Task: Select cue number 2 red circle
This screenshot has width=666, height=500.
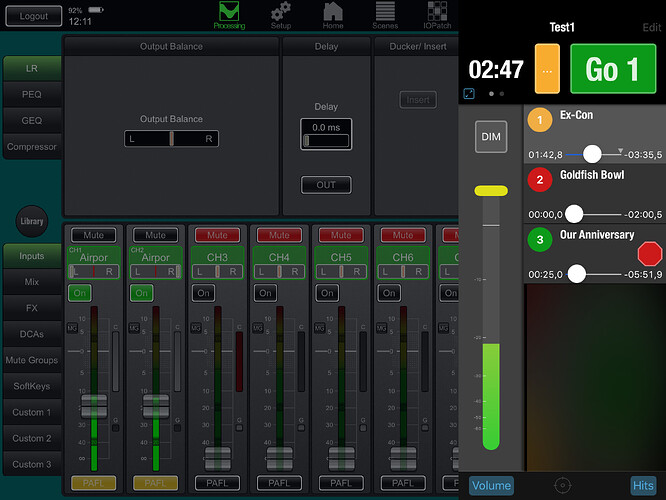Action: tap(540, 180)
